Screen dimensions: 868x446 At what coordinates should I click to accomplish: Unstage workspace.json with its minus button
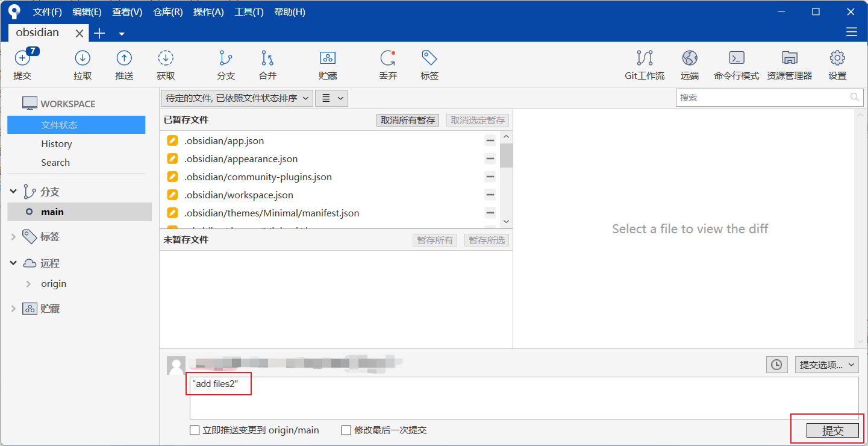point(490,195)
